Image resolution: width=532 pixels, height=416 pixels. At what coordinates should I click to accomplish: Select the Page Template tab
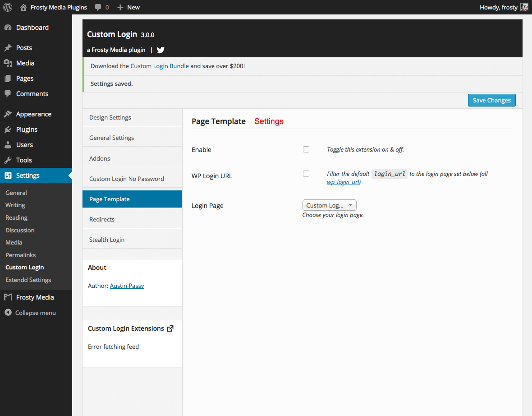(x=132, y=199)
